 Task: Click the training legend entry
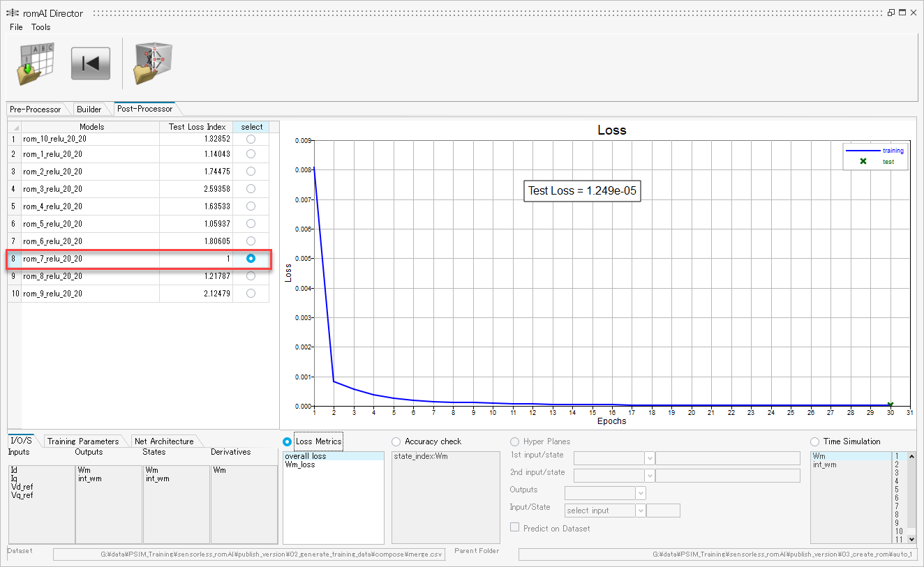874,151
